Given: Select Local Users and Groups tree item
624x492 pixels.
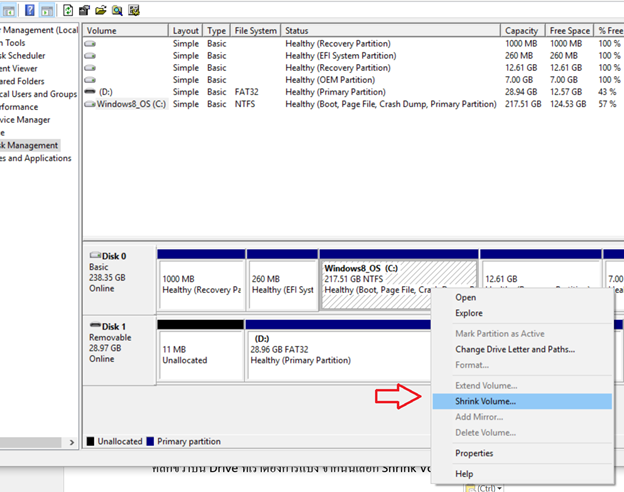Looking at the screenshot, I should [38, 94].
